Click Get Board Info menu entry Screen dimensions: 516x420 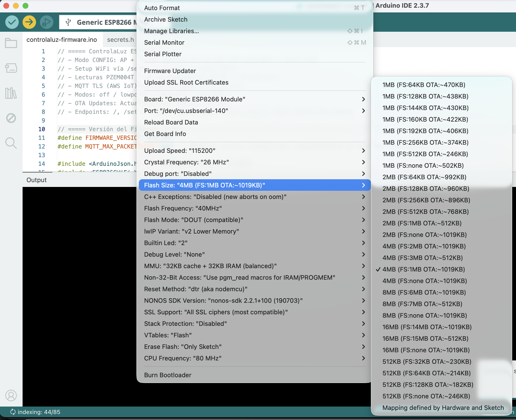click(x=165, y=134)
